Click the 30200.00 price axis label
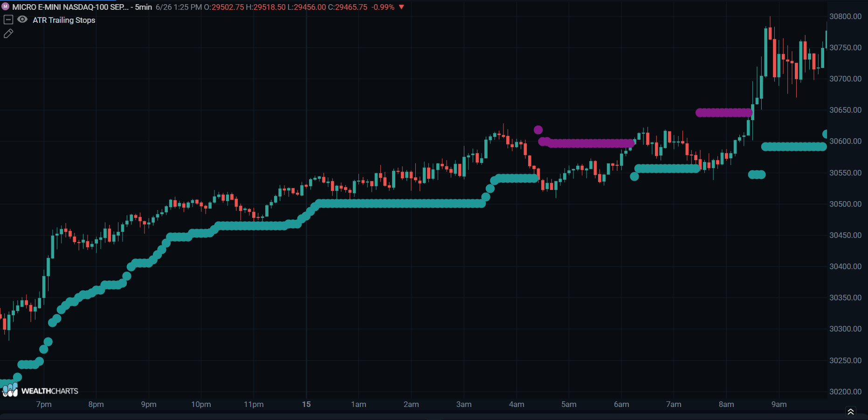 845,392
